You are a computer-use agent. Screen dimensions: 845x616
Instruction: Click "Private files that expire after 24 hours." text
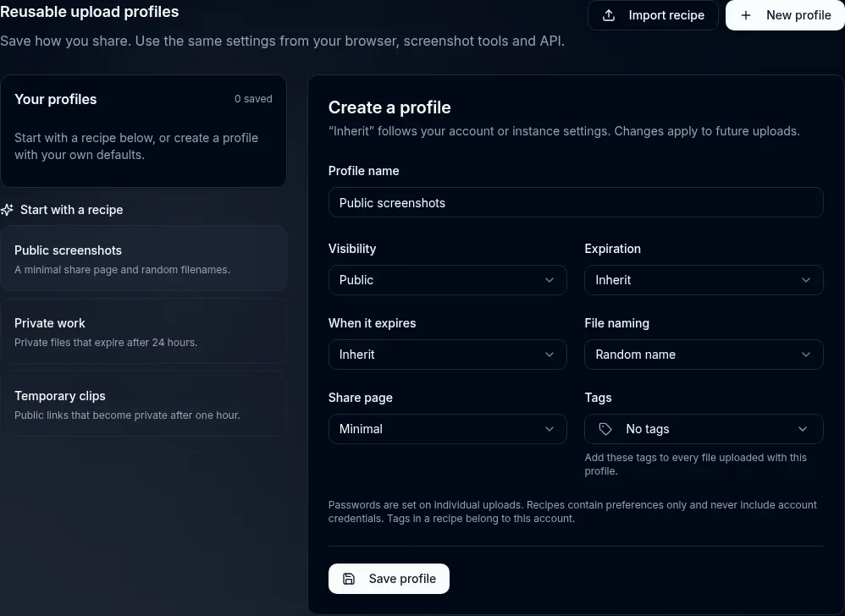[106, 343]
